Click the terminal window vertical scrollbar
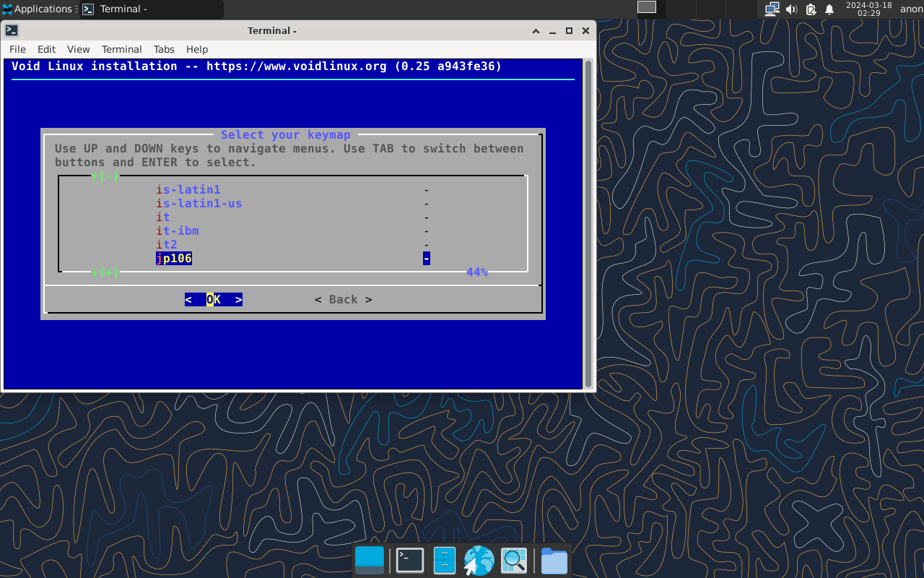 point(588,224)
